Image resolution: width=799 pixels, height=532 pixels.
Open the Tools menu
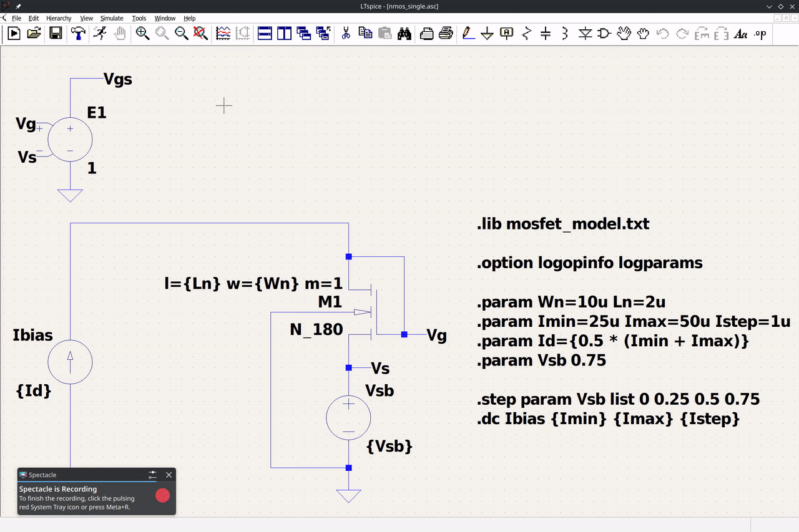tap(139, 19)
